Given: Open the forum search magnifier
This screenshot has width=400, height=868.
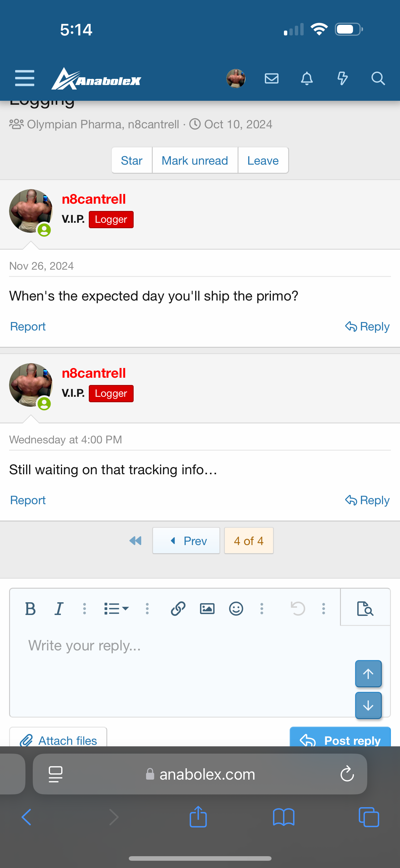Looking at the screenshot, I should click(x=378, y=78).
